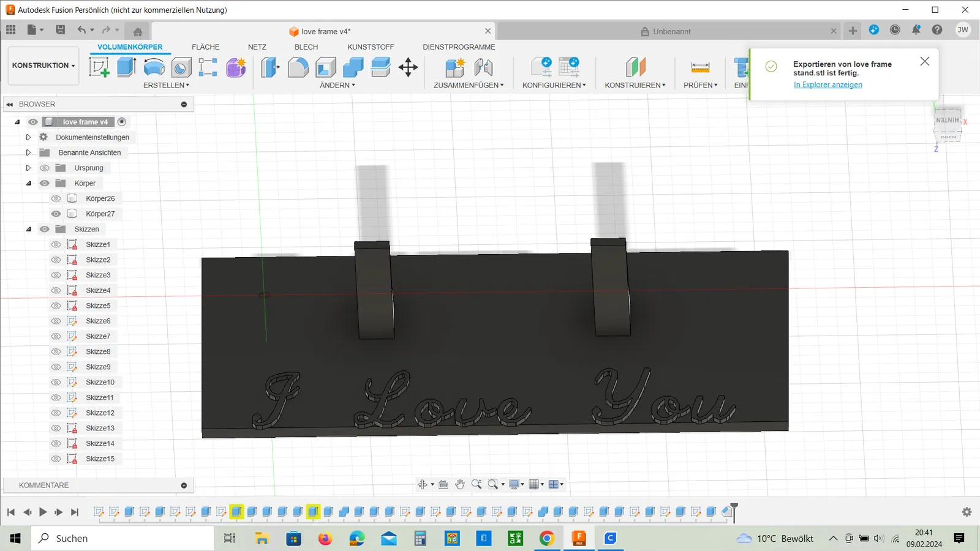980x551 pixels.
Task: Click the Look At icon in navigation bar
Action: [x=443, y=484]
